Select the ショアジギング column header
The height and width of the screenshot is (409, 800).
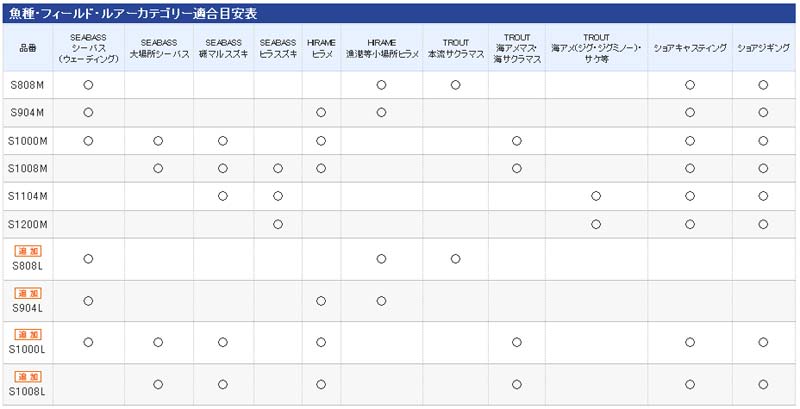coord(763,48)
